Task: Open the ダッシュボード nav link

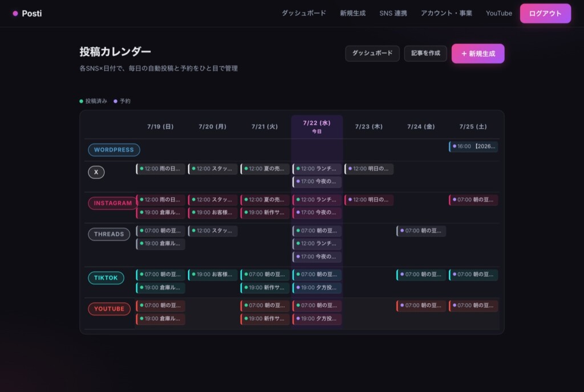Action: (303, 13)
